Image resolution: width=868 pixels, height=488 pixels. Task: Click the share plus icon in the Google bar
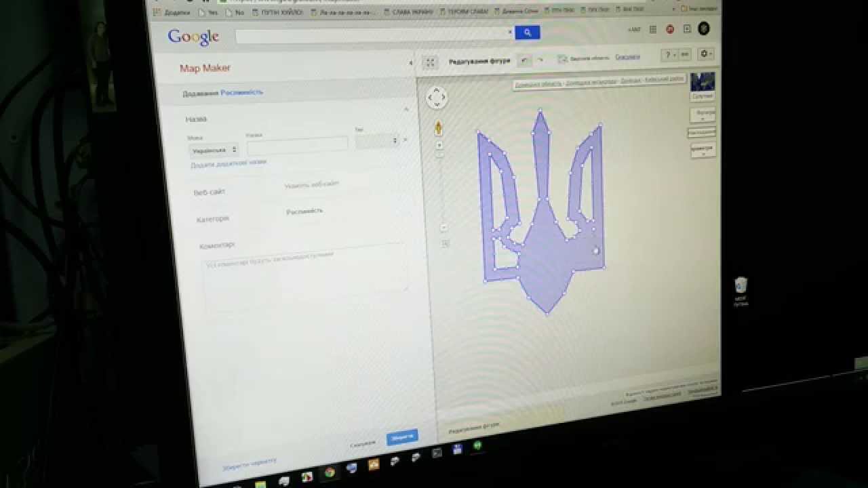tap(686, 28)
